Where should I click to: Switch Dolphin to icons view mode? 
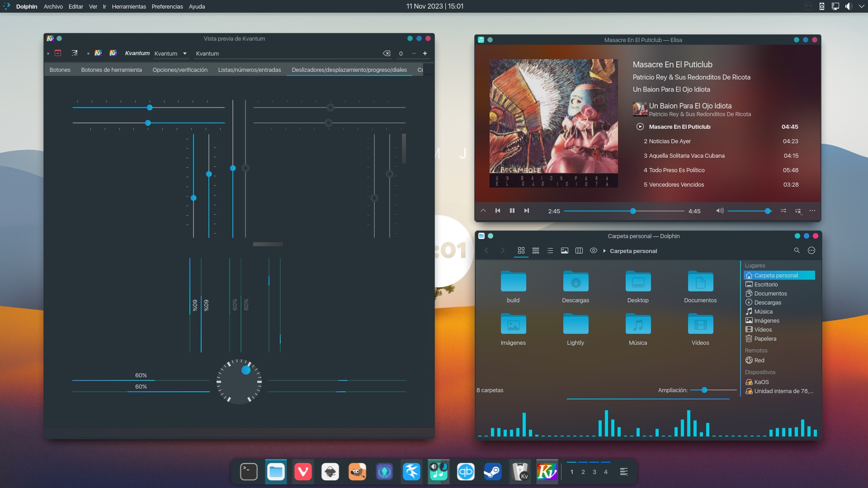(x=521, y=250)
